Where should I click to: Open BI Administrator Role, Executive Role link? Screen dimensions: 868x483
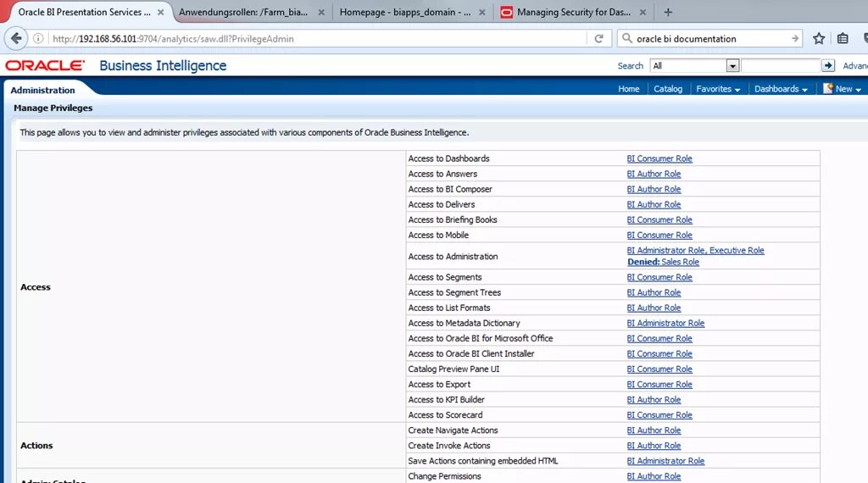click(695, 251)
